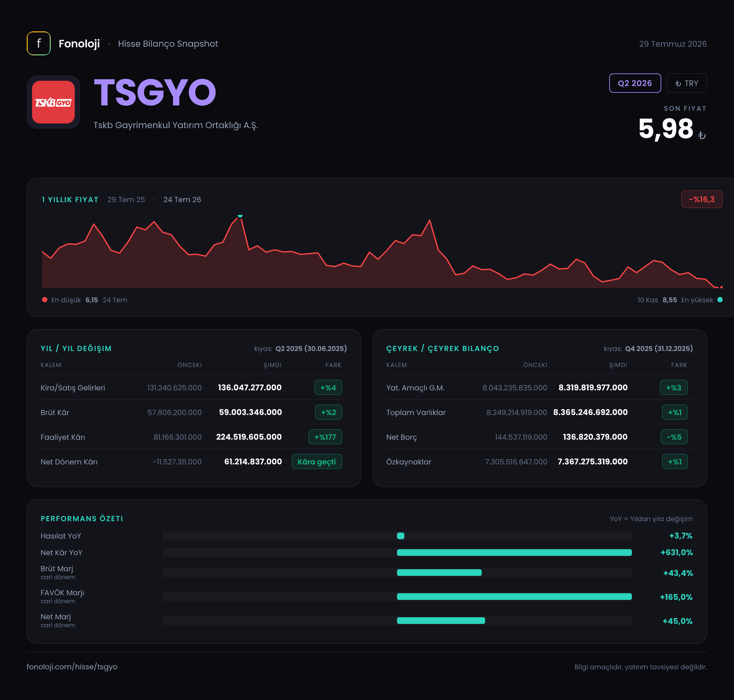Click the +%3 Yat. Amaçlı G.M. badge
This screenshot has height=700, width=734.
(x=674, y=388)
